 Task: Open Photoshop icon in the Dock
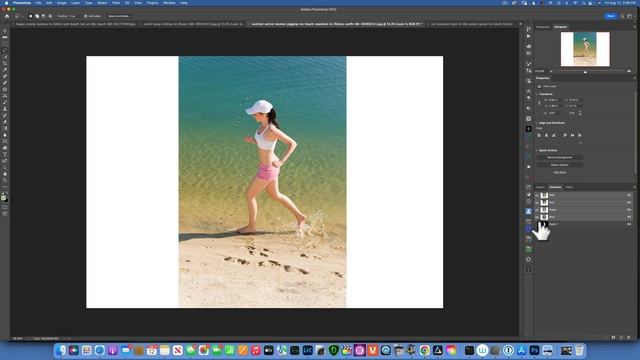(x=534, y=350)
